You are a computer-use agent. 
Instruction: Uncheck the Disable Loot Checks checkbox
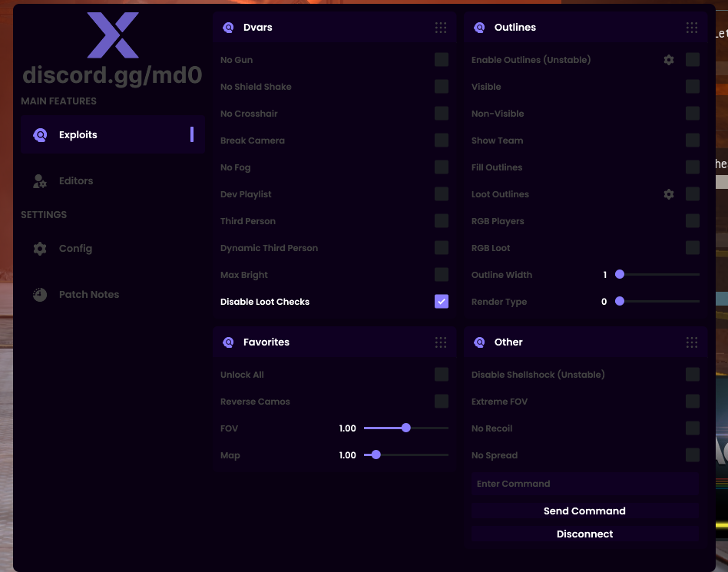point(442,302)
